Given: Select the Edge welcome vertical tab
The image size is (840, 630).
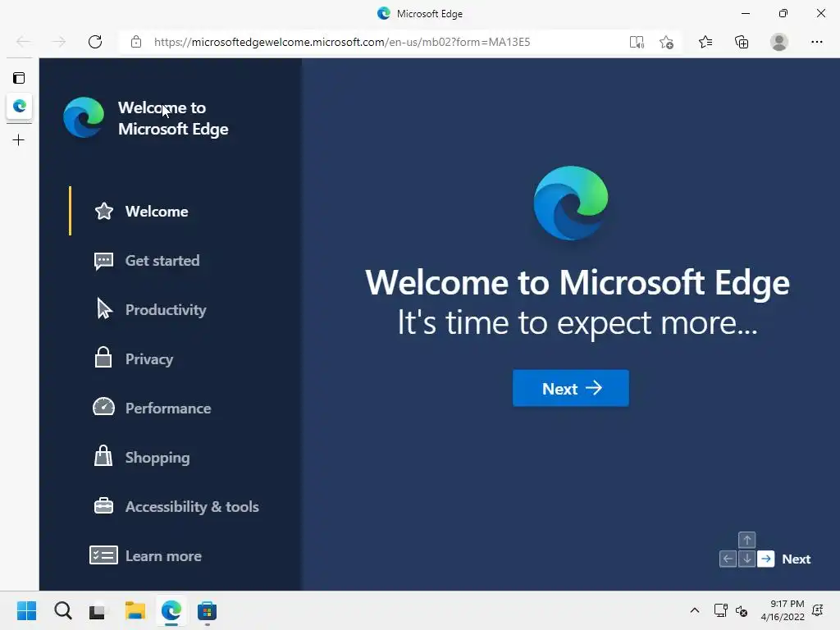Looking at the screenshot, I should click(x=20, y=106).
